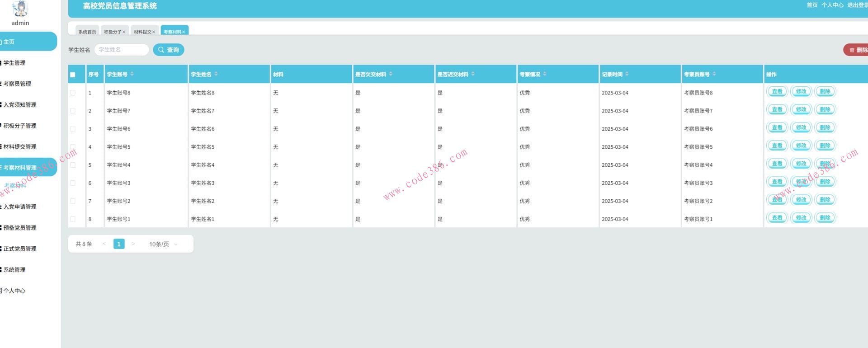Check the box for row 学生账号8

[x=73, y=93]
